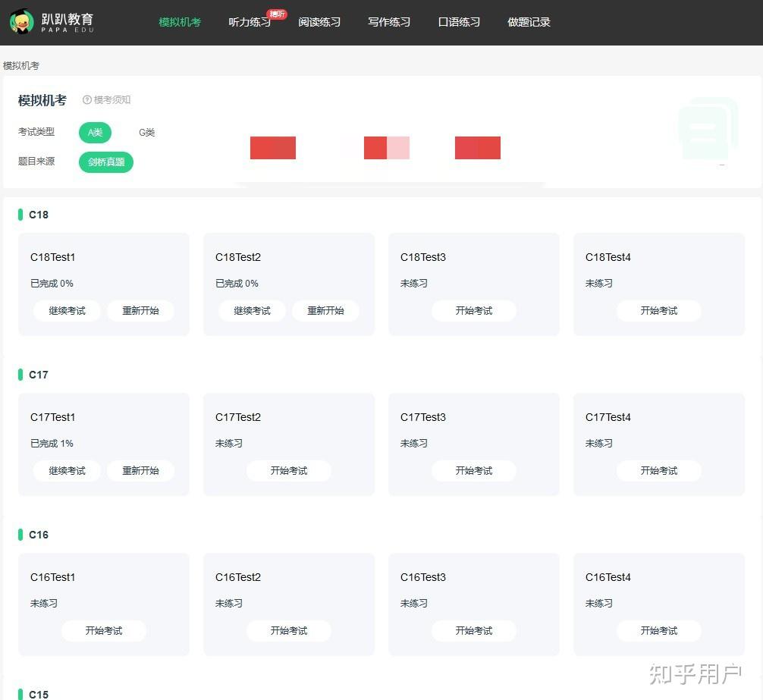Click the C15 section heading

pyautogui.click(x=39, y=694)
